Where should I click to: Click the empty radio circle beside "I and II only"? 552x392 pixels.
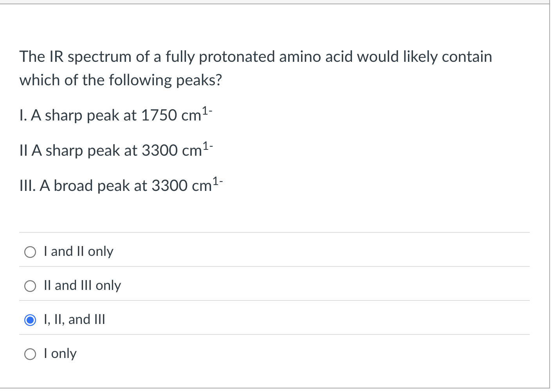click(x=30, y=252)
